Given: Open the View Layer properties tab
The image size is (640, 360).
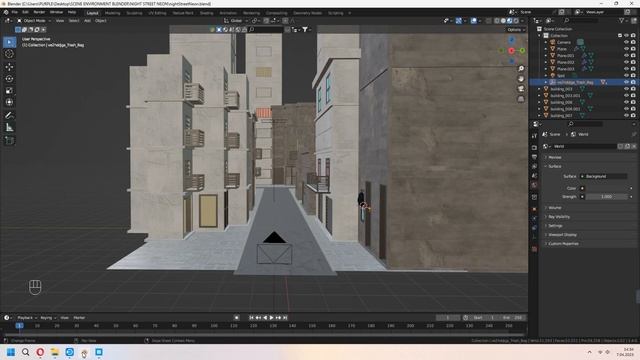Looking at the screenshot, I should (534, 167).
